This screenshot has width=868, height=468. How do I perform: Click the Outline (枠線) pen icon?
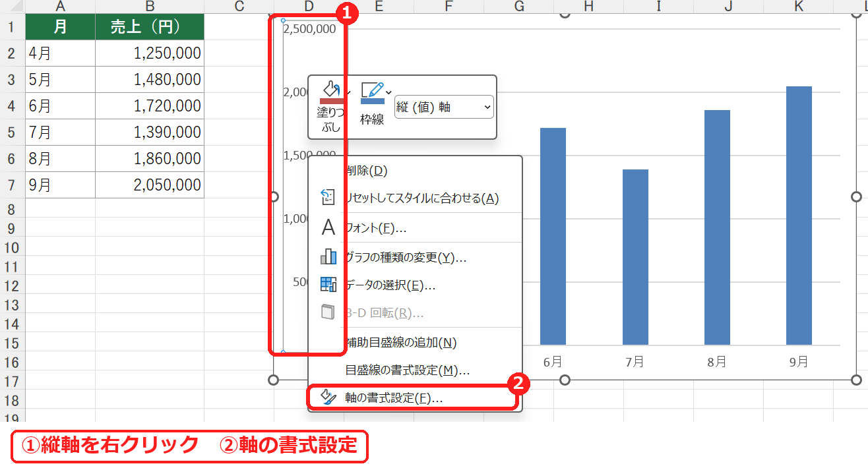pos(372,89)
